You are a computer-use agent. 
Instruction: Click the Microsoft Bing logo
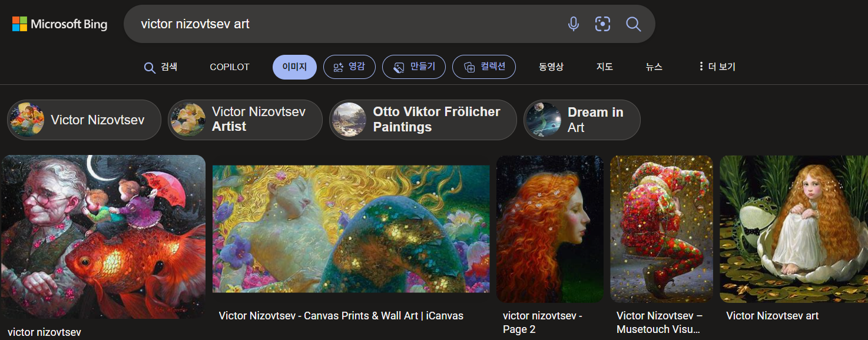59,24
